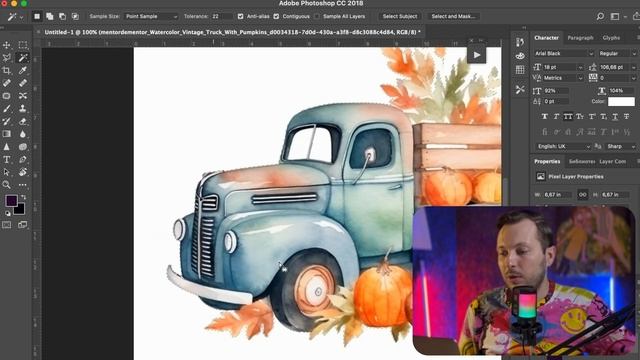Click Subtract from selection mode icon
The image size is (640, 360).
pos(62,16)
